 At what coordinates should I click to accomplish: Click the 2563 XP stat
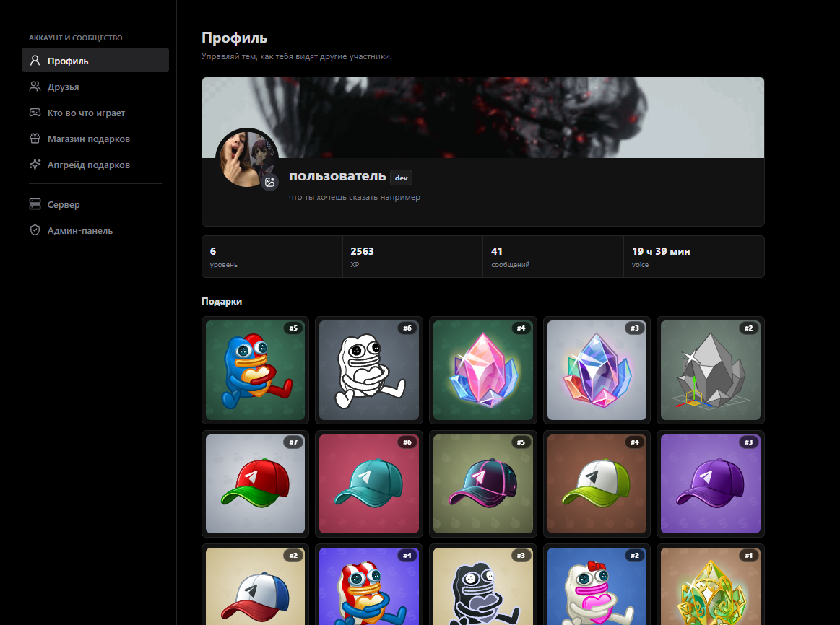tap(412, 257)
